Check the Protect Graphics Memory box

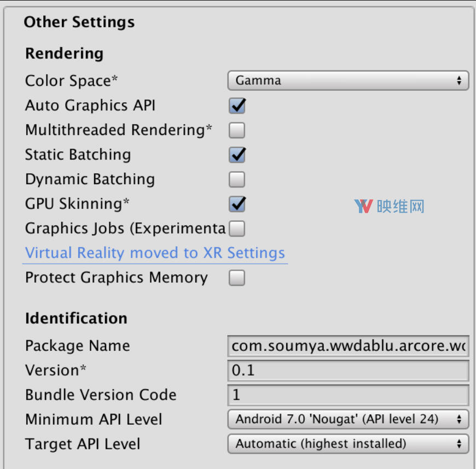coord(237,278)
